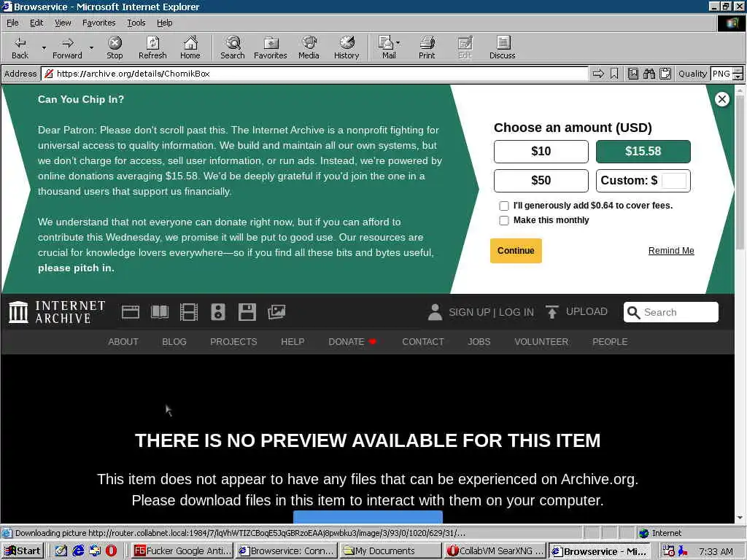Click the Internet Archive search box

point(671,312)
